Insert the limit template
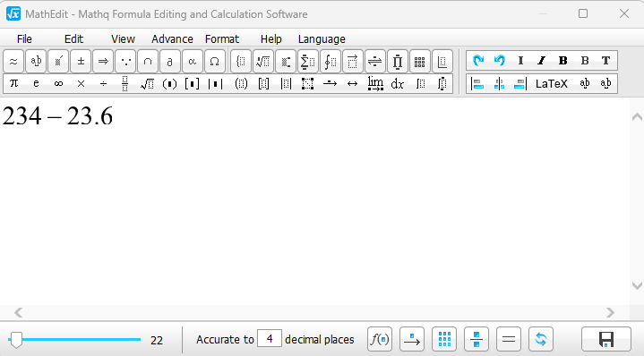 pyautogui.click(x=375, y=84)
